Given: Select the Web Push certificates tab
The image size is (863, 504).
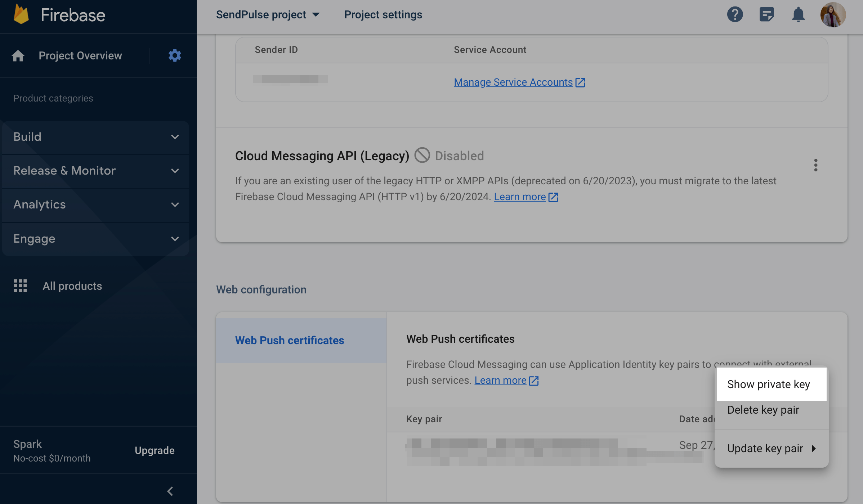Looking at the screenshot, I should (x=301, y=340).
